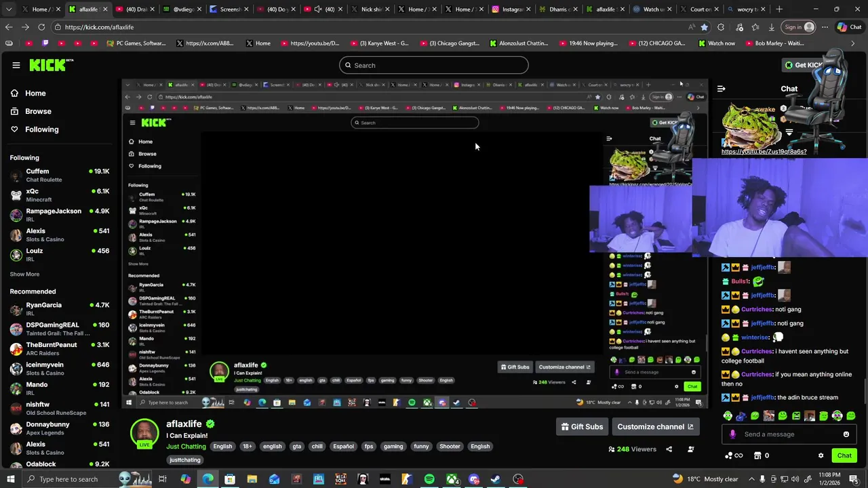Click the browser address bar URL
This screenshot has height=488, width=868.
pyautogui.click(x=99, y=27)
